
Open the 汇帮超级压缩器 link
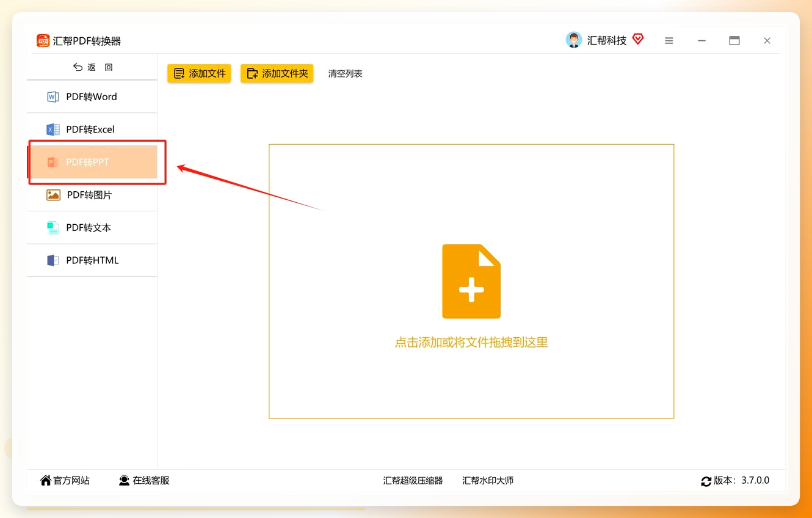[413, 481]
